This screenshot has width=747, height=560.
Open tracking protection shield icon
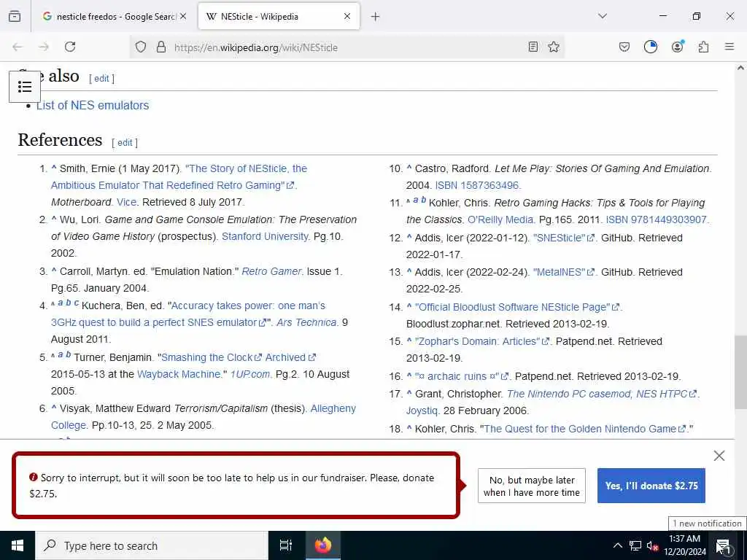click(141, 47)
